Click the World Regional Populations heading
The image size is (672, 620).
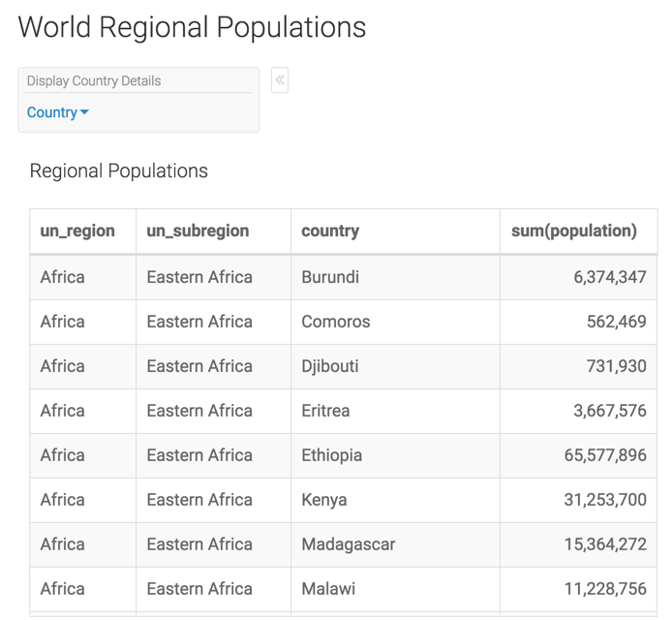pyautogui.click(x=192, y=27)
